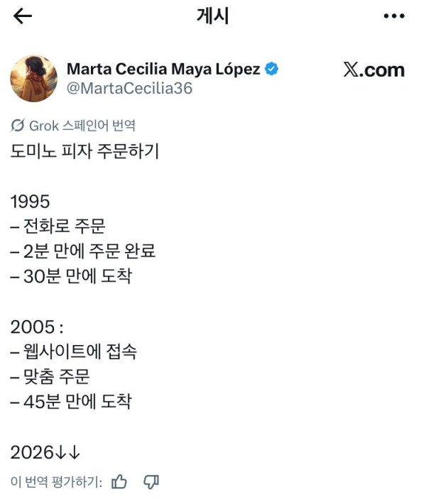This screenshot has width=426, height=504.
Task: Open Marta Cecilia Maya López profile name
Action: click(163, 69)
